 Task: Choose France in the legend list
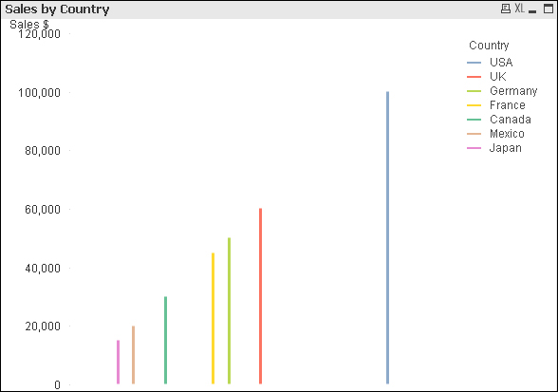click(x=508, y=105)
